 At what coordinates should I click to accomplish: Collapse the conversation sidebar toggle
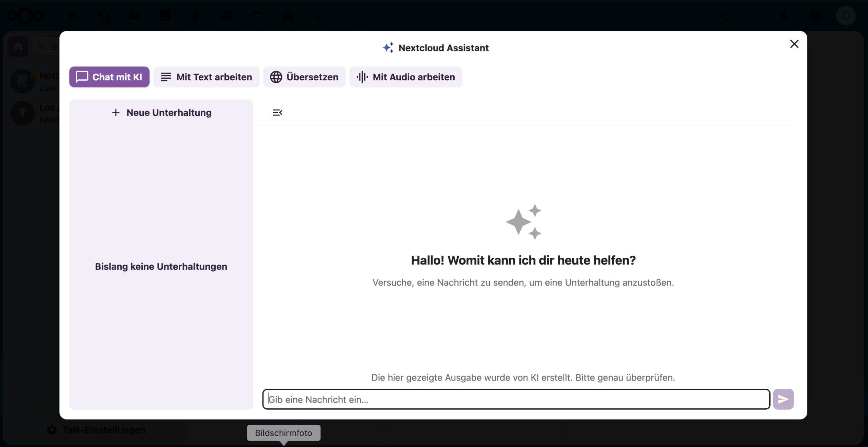[277, 113]
